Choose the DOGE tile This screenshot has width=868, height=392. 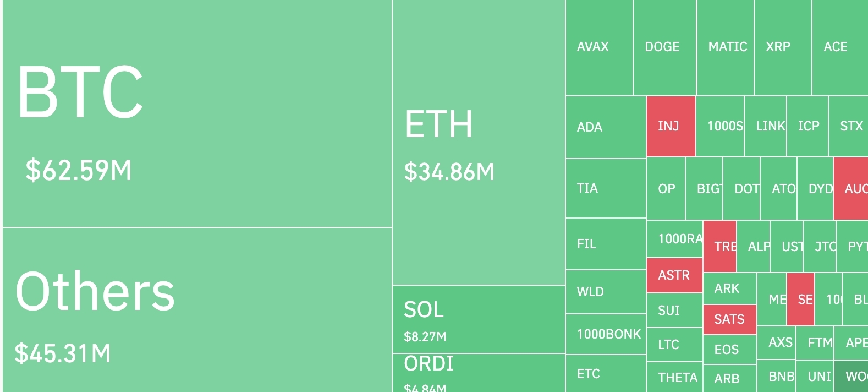665,47
